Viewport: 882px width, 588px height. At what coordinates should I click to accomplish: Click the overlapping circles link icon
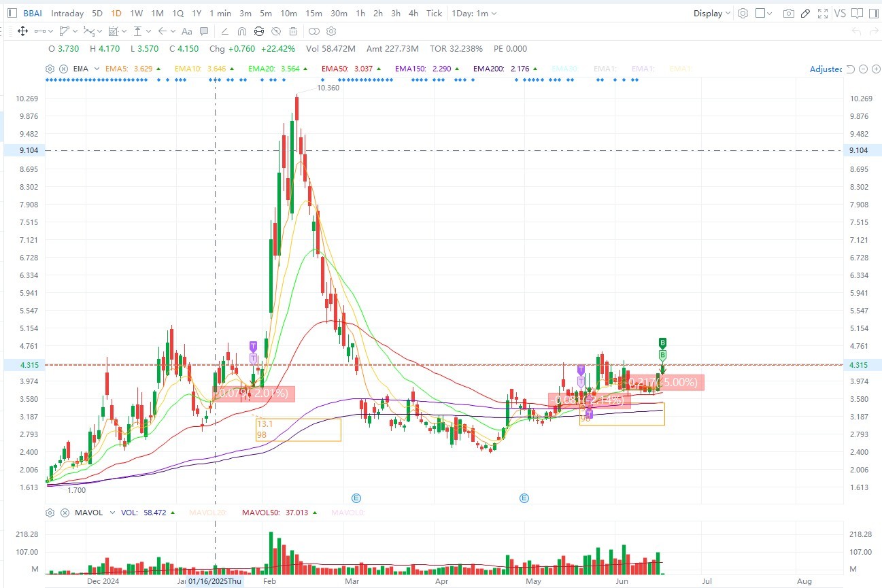(x=313, y=31)
